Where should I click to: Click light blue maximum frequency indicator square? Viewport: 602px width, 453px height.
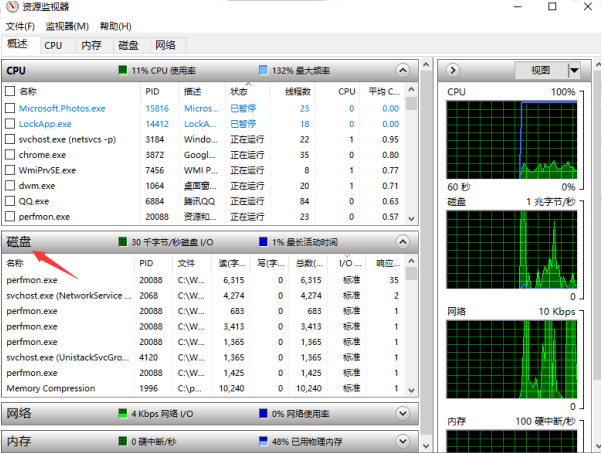263,70
